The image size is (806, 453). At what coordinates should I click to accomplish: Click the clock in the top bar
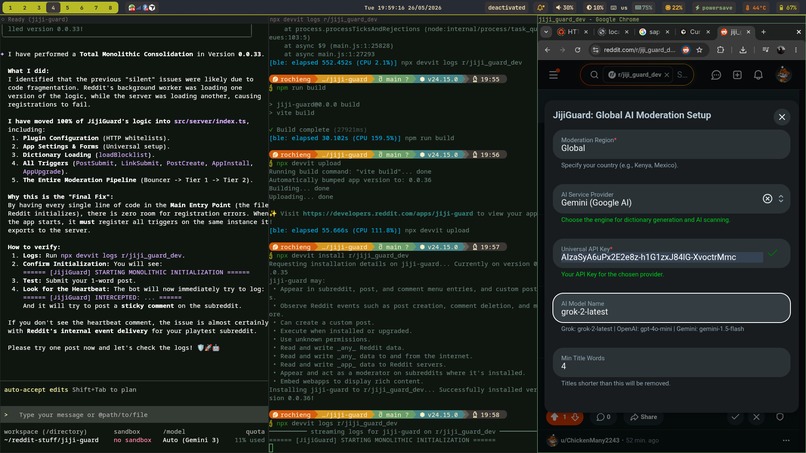click(402, 8)
